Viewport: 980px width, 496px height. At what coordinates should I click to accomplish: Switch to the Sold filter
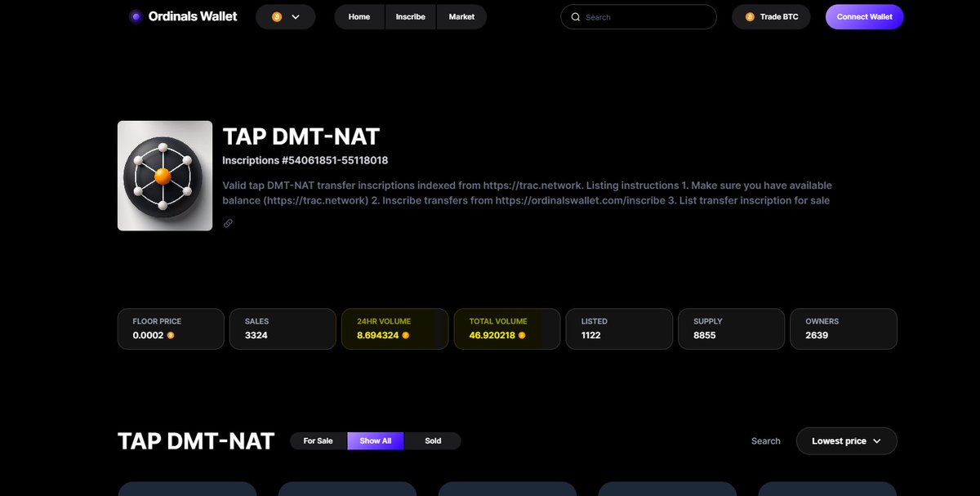[433, 441]
